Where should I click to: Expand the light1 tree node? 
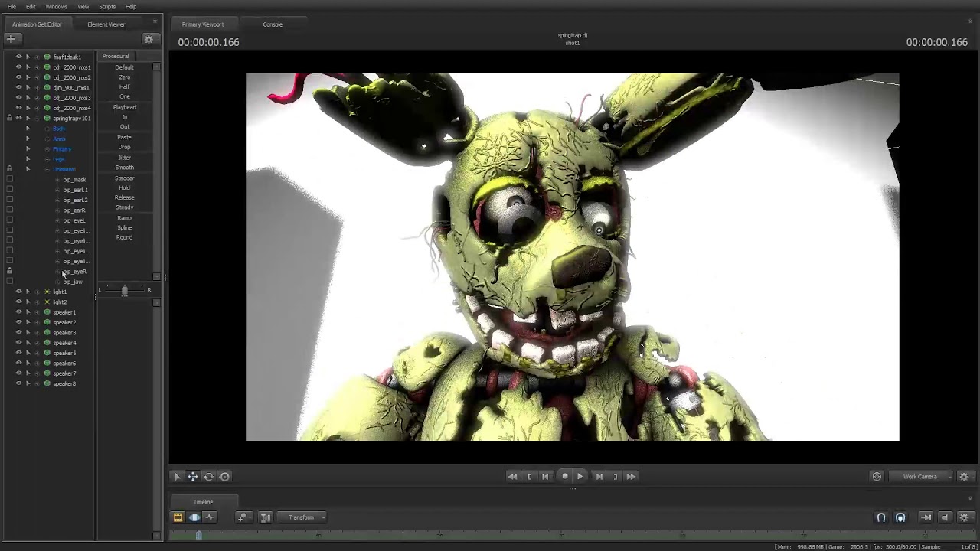point(37,292)
